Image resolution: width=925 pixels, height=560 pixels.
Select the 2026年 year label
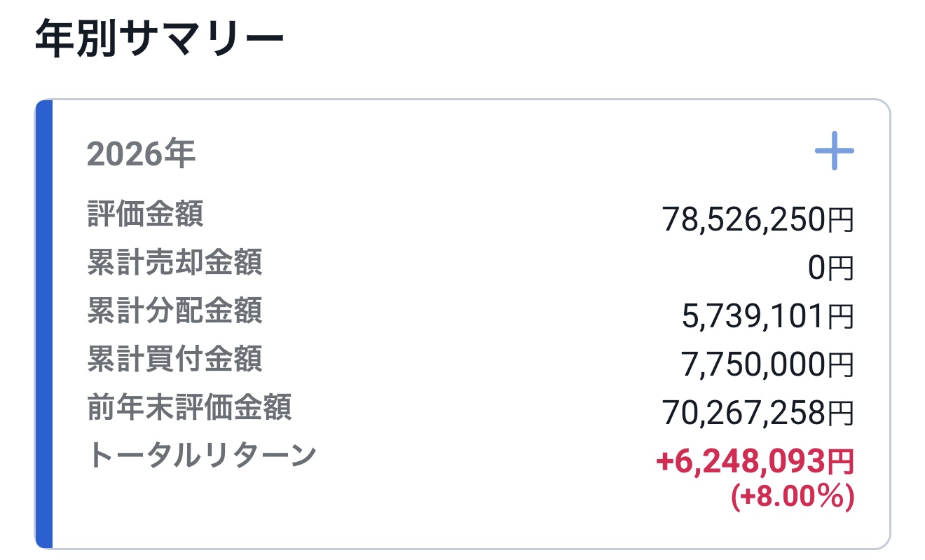pos(140,154)
